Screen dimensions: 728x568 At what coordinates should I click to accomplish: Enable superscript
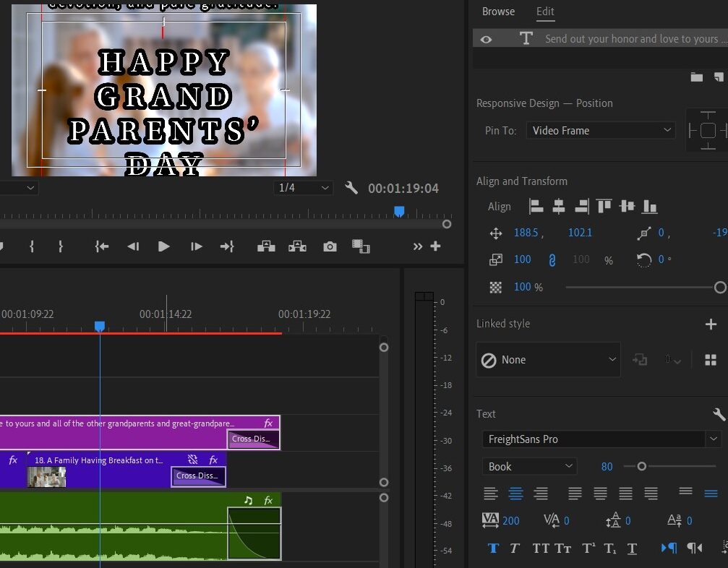coord(588,548)
